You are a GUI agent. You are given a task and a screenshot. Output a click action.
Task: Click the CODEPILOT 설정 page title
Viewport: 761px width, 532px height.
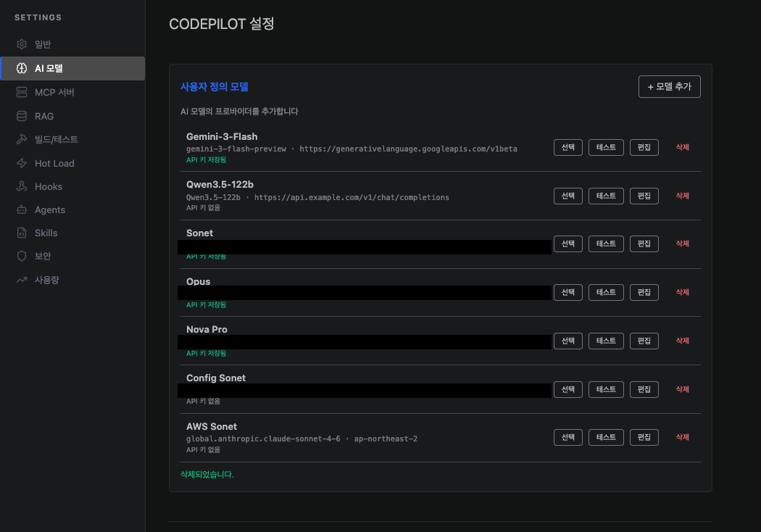click(x=221, y=24)
